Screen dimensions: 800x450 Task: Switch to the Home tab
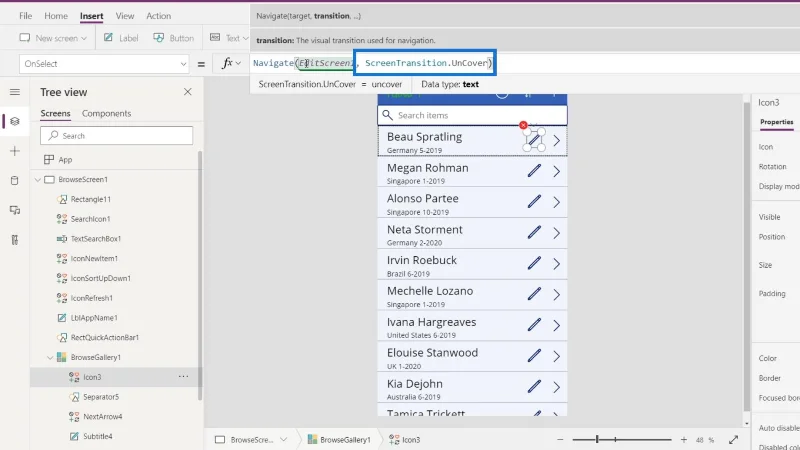(56, 16)
